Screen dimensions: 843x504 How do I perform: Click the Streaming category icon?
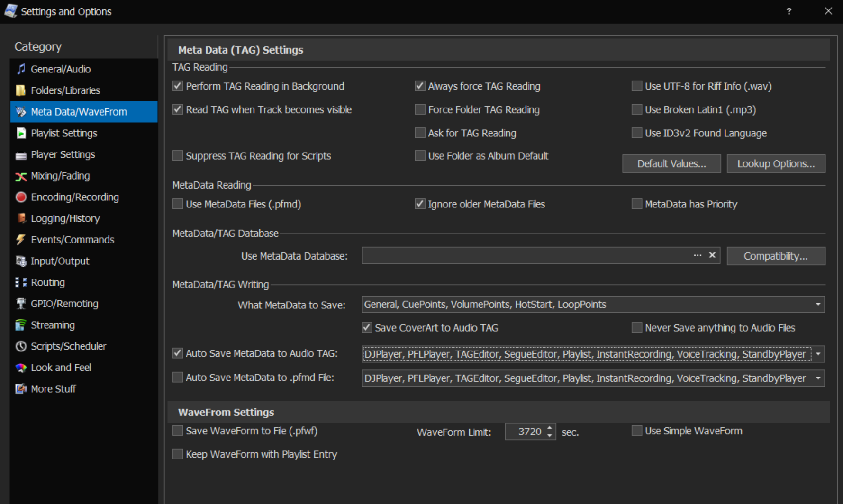(x=21, y=325)
